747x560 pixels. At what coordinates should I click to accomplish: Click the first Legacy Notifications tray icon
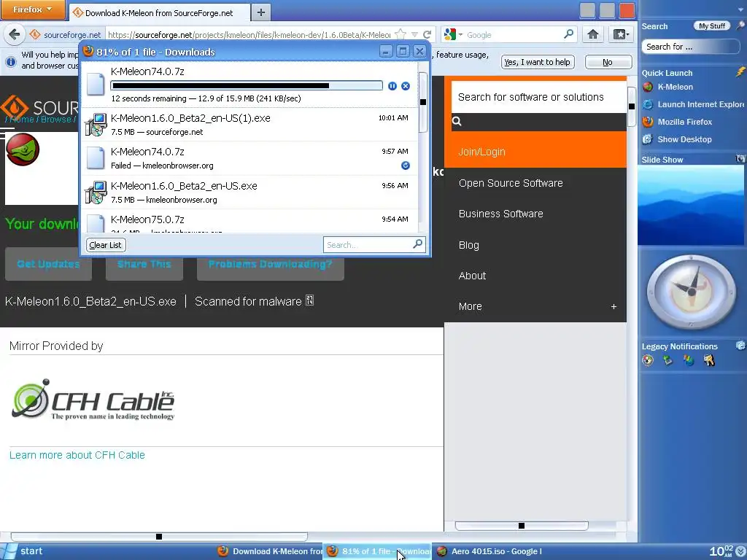pos(648,360)
